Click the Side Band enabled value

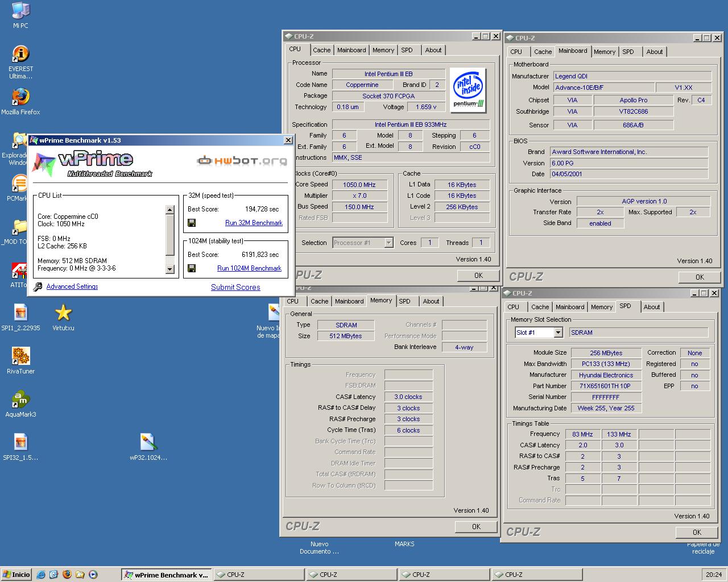click(x=600, y=223)
